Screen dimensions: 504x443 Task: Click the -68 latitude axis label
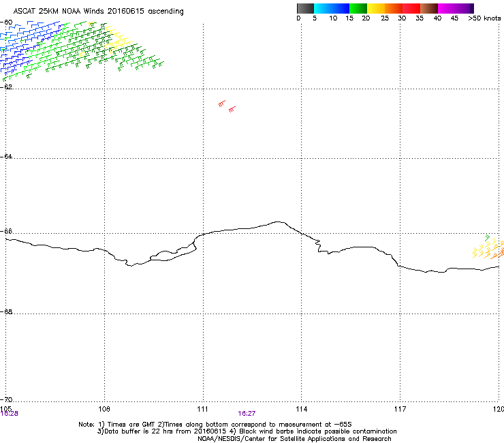6,311
